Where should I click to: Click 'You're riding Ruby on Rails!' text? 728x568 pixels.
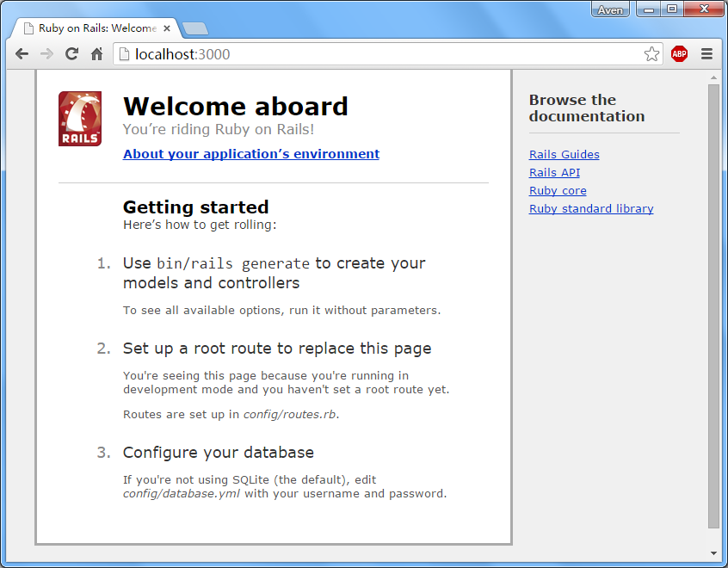tap(219, 129)
